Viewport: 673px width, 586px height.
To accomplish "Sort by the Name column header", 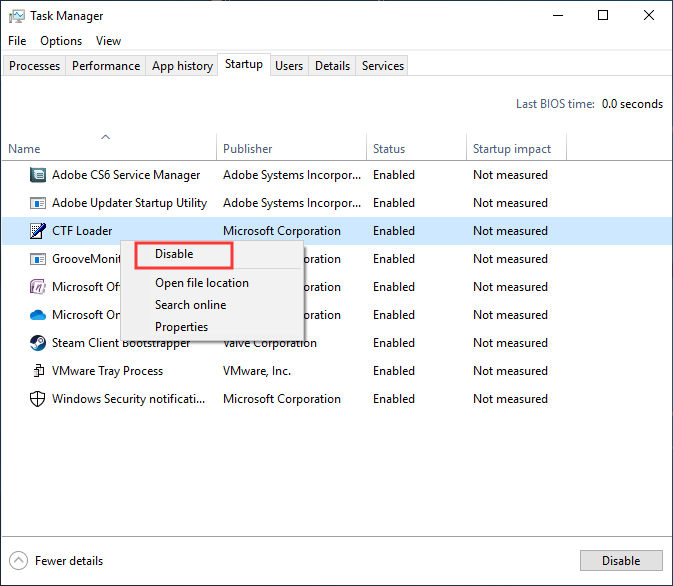I will (x=109, y=149).
